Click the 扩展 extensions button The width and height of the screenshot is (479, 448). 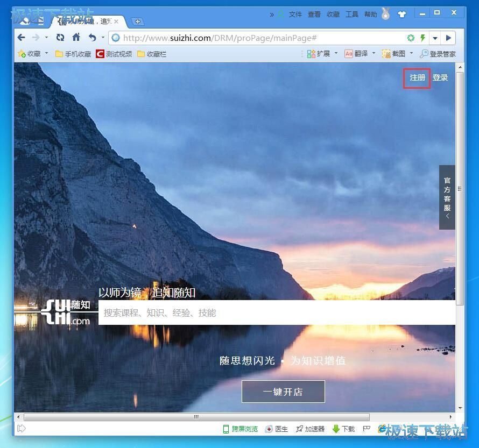[x=319, y=54]
